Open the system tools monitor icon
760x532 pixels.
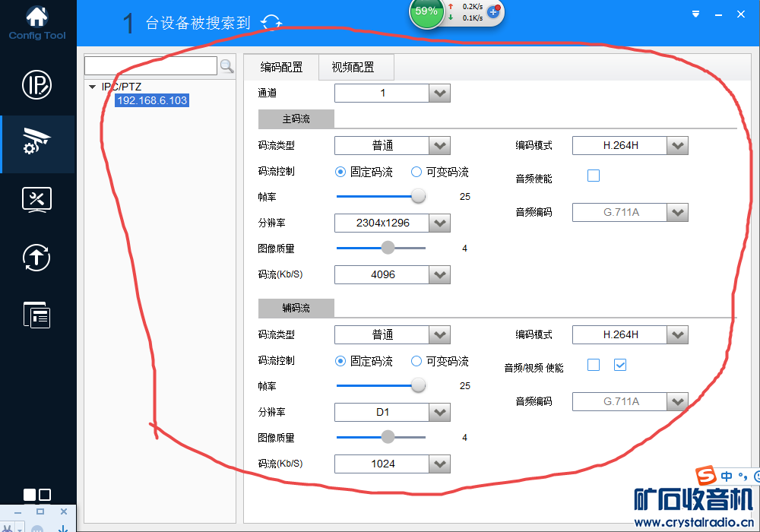[x=36, y=200]
